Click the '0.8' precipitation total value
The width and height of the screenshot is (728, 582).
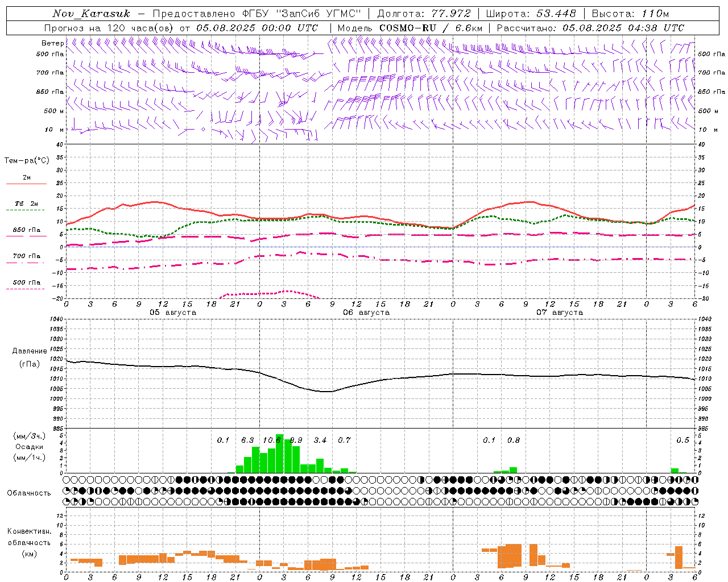click(x=514, y=440)
